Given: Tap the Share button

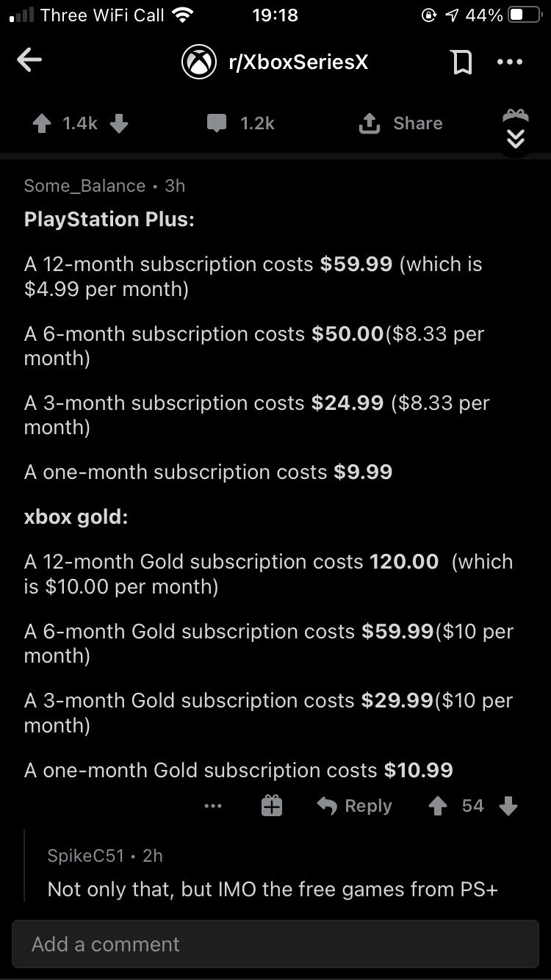Looking at the screenshot, I should 400,123.
